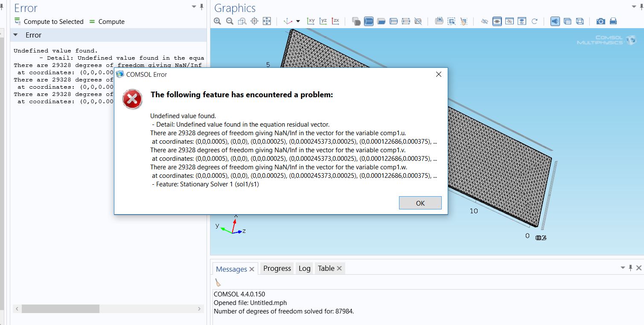Viewport: 644px width, 325px height.
Task: Switch to the Progress tab
Action: [x=277, y=268]
